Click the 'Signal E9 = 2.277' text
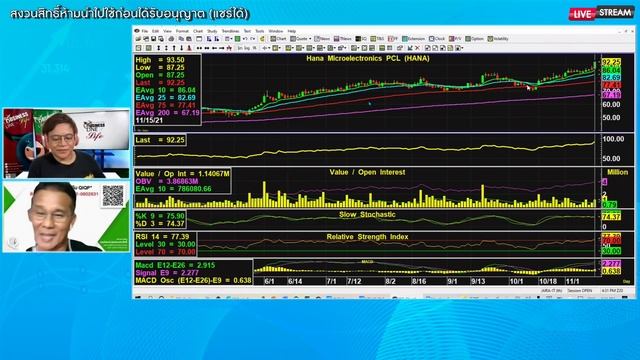 tap(167, 273)
